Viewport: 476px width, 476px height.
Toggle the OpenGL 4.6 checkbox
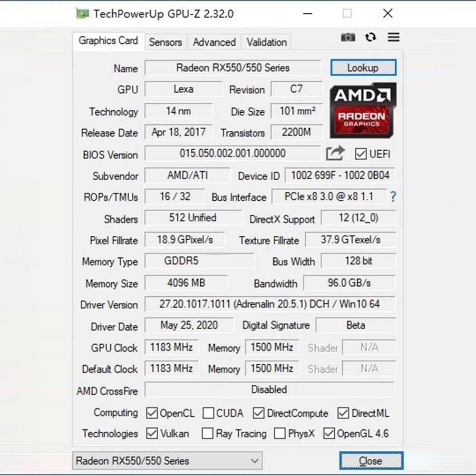pos(329,434)
